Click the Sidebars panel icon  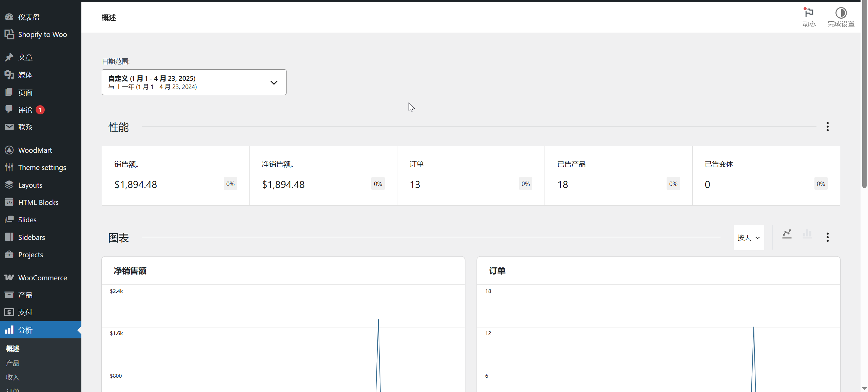(x=9, y=237)
